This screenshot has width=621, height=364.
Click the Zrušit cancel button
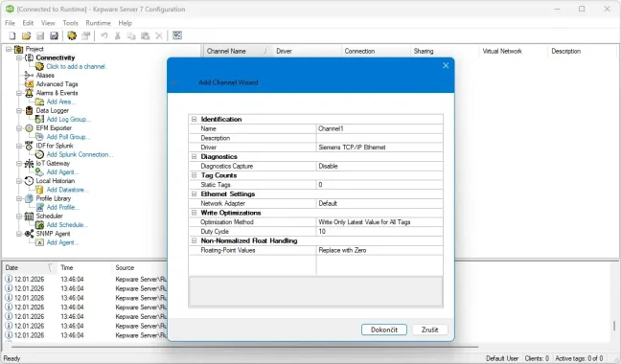click(429, 330)
